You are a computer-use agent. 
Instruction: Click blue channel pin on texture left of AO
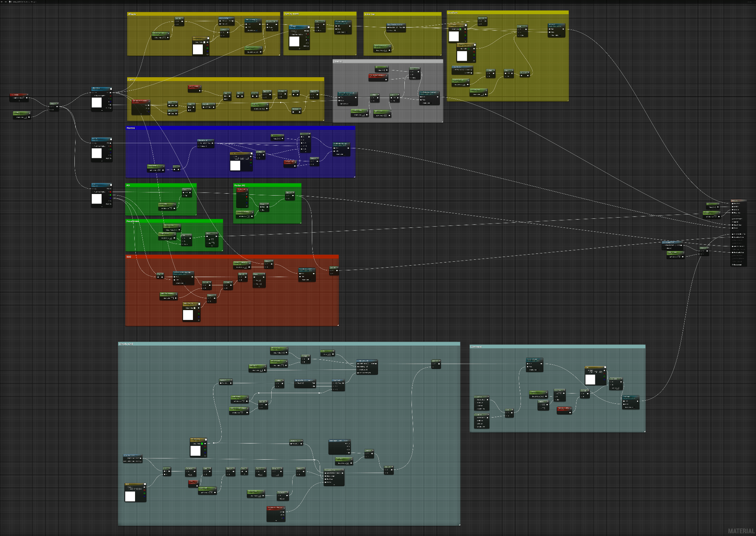click(110, 198)
